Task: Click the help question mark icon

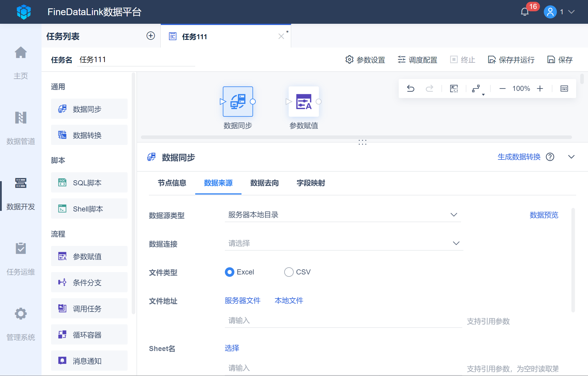Action: point(550,157)
